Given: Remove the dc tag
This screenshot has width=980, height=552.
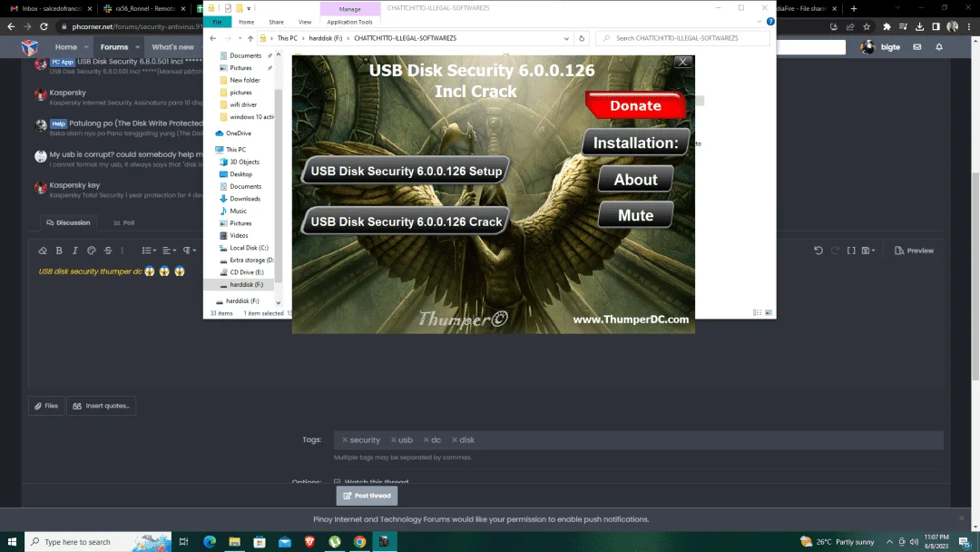Looking at the screenshot, I should (426, 440).
